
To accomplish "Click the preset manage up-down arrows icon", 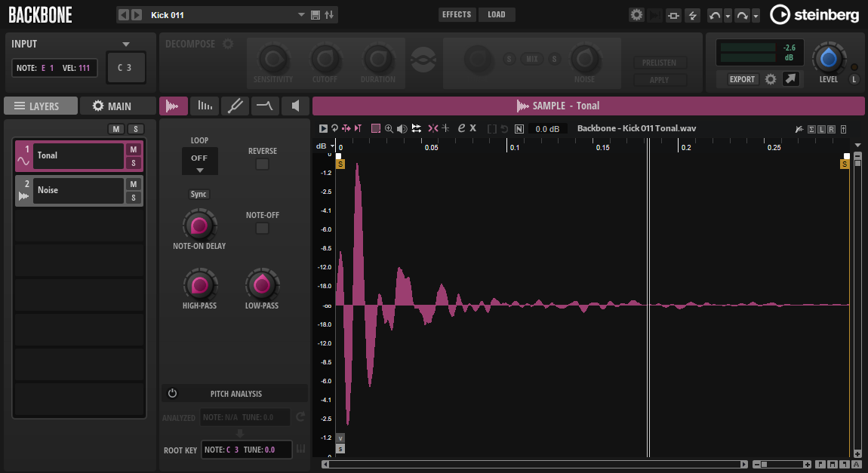I will point(329,15).
